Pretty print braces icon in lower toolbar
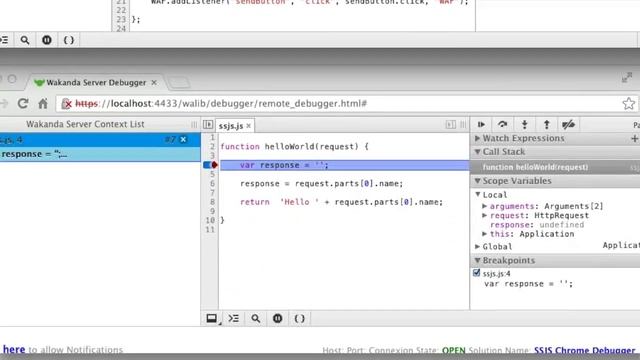The image size is (640, 360). click(x=300, y=318)
